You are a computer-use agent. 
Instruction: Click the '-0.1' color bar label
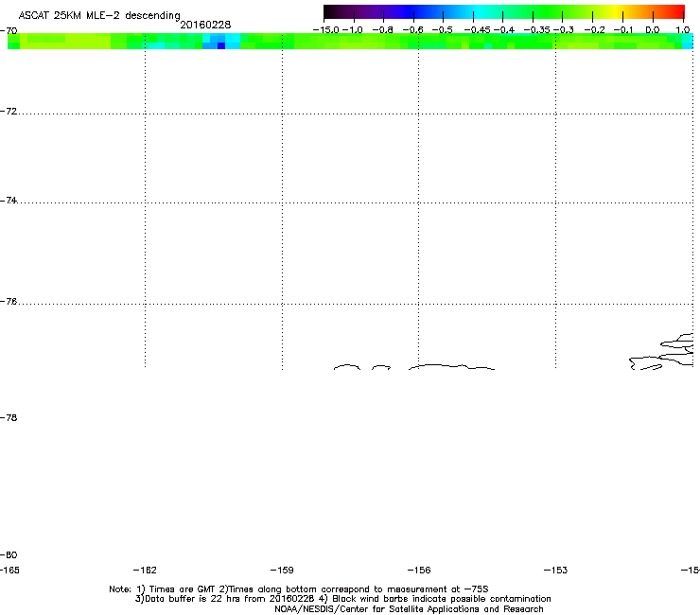pos(623,30)
